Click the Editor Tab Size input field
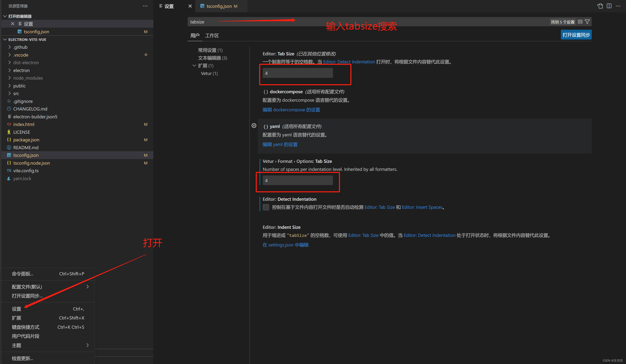This screenshot has width=626, height=364. coord(298,73)
